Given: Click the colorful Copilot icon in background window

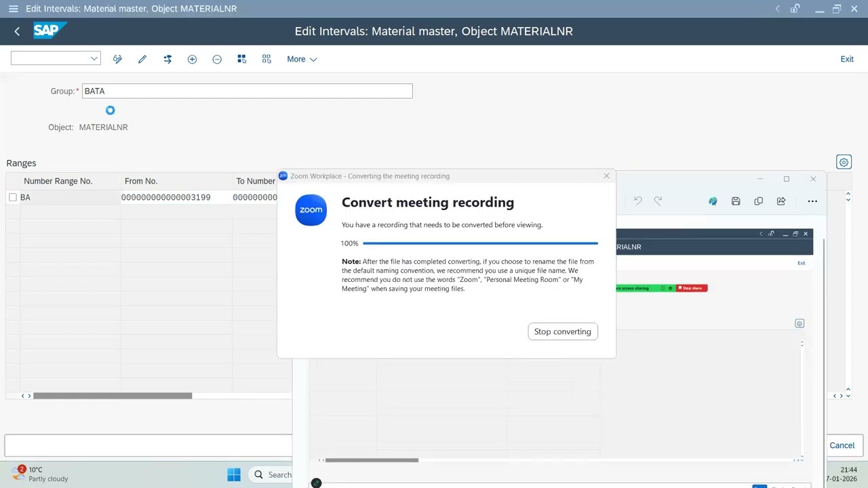Looking at the screenshot, I should click(x=713, y=201).
